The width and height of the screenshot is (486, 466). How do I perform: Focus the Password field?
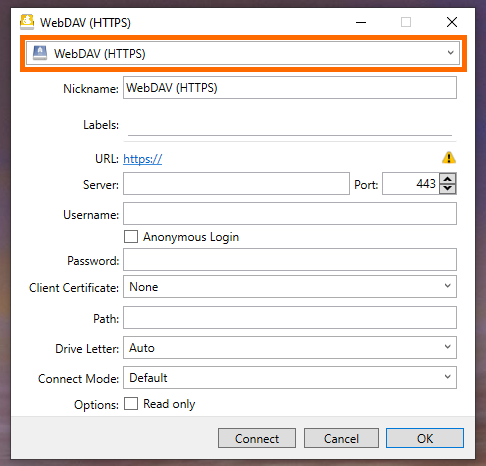click(x=290, y=259)
